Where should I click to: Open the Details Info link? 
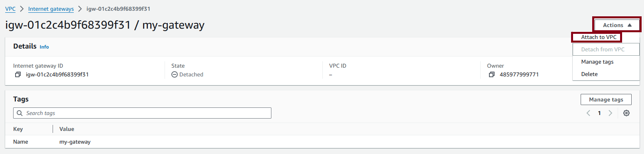[44, 47]
